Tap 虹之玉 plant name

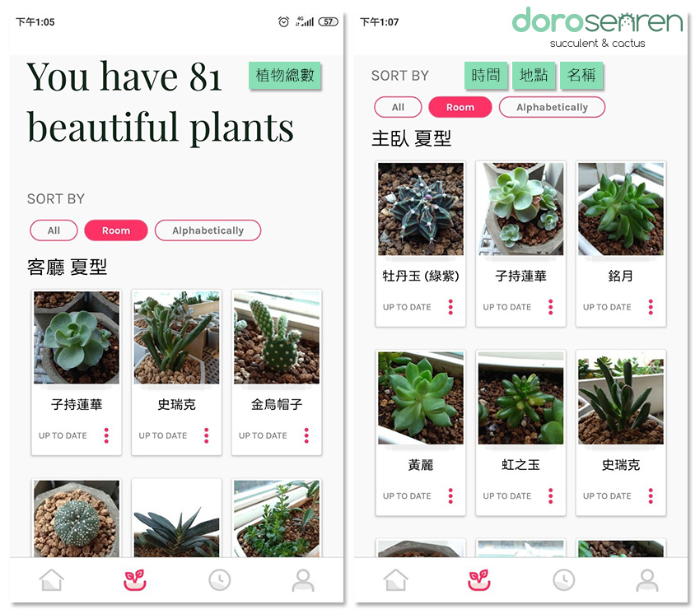[x=520, y=465]
